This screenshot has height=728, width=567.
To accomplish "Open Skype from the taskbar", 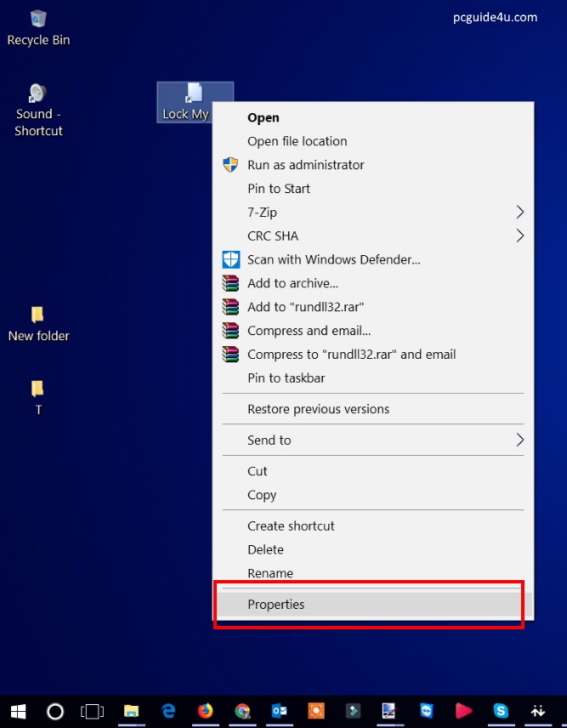I will [x=501, y=711].
